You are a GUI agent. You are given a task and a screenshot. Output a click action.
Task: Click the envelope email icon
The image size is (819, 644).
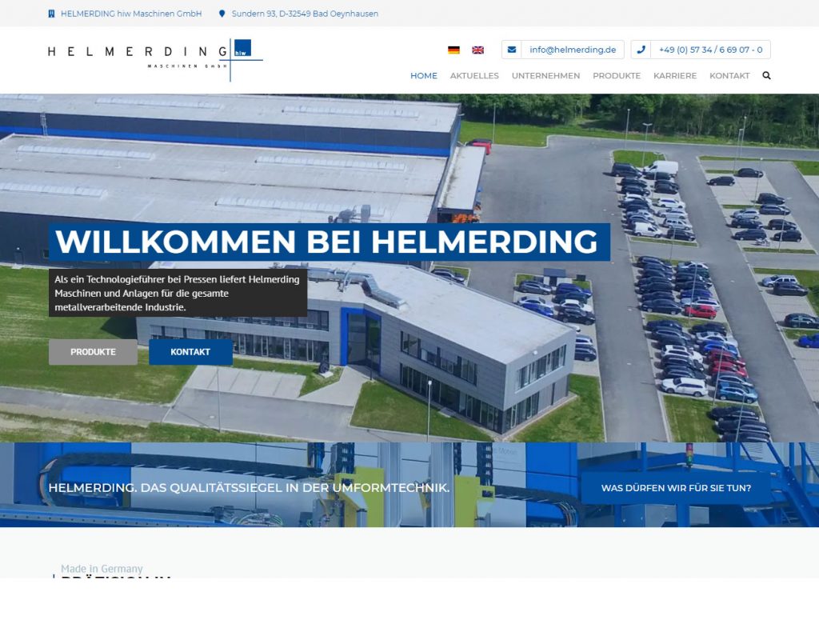tap(512, 50)
